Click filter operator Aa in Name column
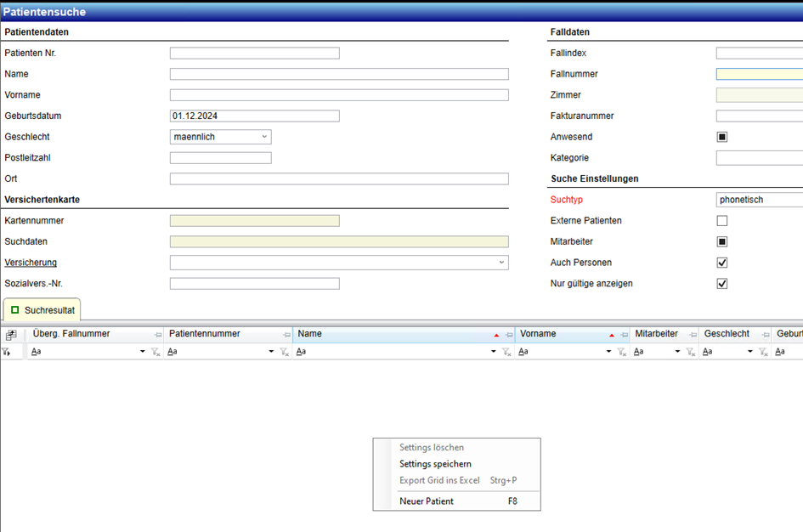Screen dimensions: 803x532 [x=301, y=352]
